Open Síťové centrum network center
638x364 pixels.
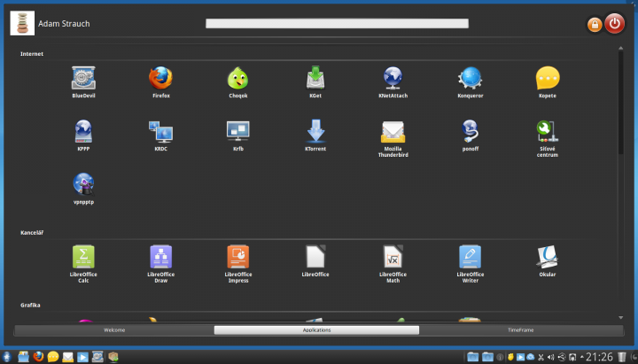[548, 138]
